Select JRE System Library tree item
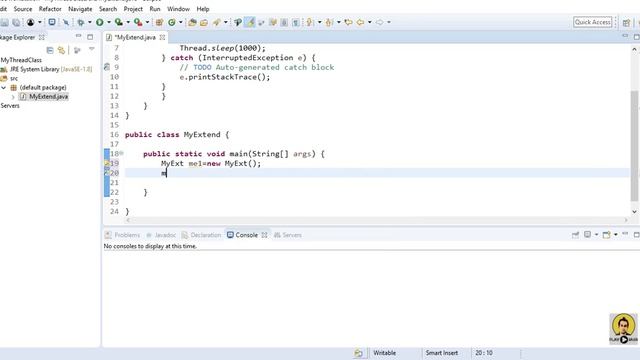640x360 pixels. (47, 69)
